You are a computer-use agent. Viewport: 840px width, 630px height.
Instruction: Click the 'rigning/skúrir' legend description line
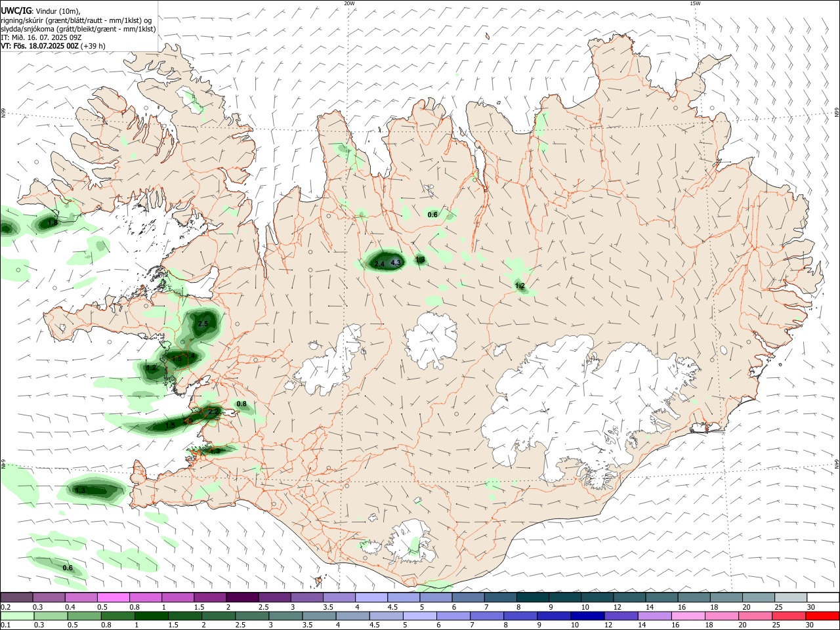(77, 20)
